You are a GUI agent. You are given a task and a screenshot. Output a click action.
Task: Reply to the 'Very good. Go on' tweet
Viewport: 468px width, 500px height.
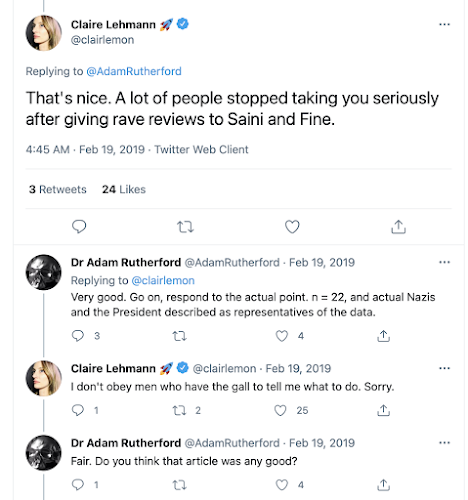78,336
